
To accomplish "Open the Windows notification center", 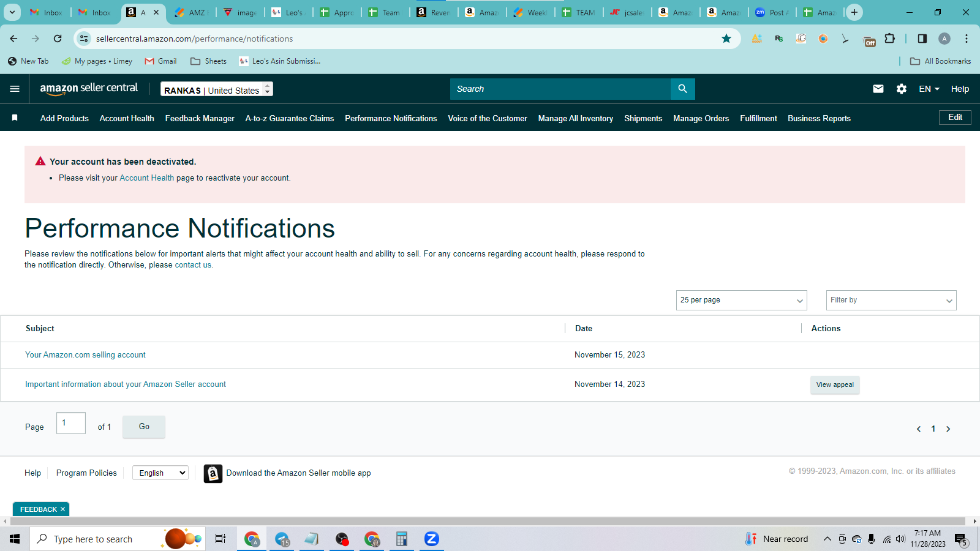I will pyautogui.click(x=960, y=539).
